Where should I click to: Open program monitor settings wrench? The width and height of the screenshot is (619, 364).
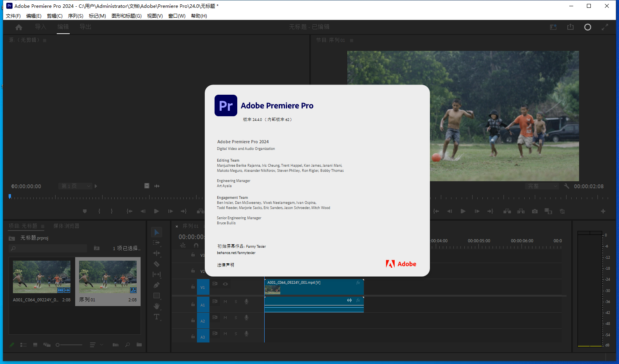[x=567, y=186]
